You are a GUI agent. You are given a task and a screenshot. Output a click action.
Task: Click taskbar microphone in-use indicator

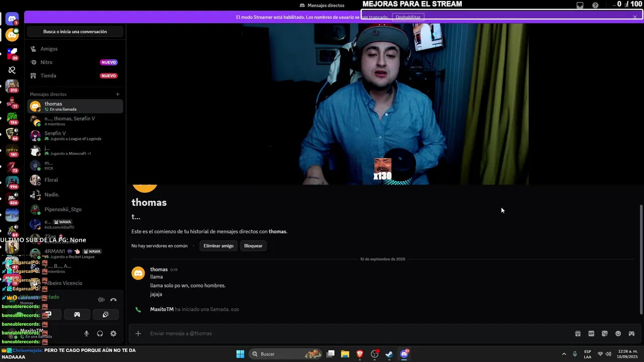click(x=575, y=354)
